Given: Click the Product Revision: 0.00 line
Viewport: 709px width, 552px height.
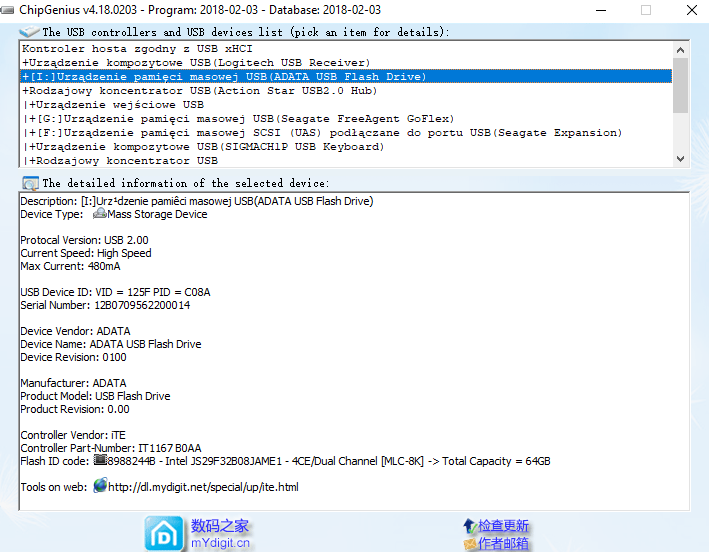Looking at the screenshot, I should 75,409.
